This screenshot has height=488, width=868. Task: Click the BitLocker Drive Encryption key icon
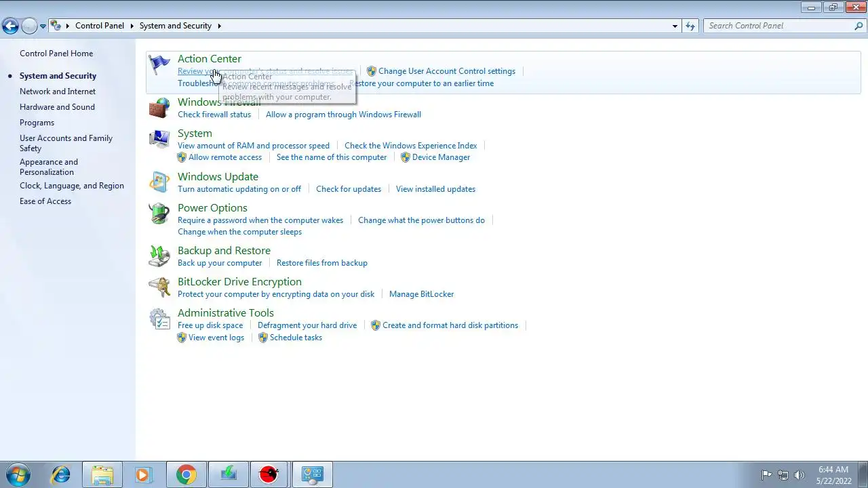[159, 287]
